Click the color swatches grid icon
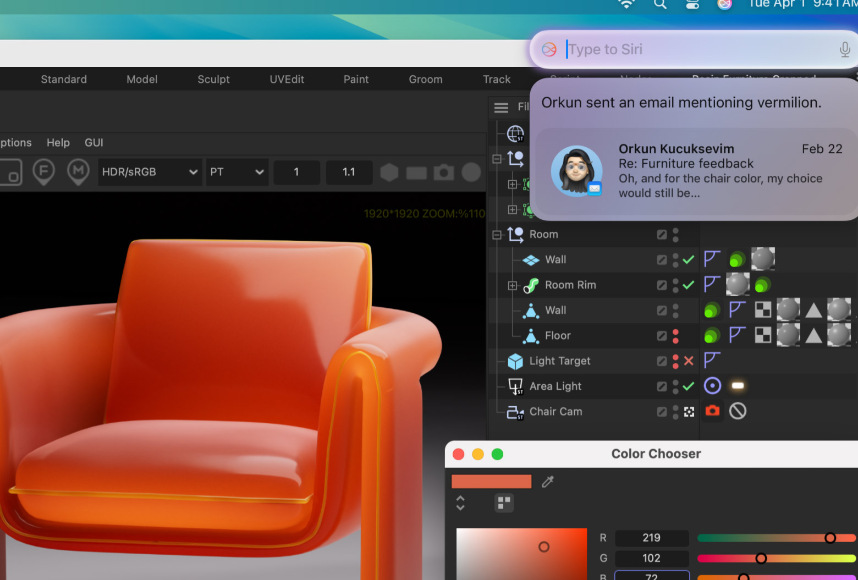The width and height of the screenshot is (858, 580). coord(503,502)
